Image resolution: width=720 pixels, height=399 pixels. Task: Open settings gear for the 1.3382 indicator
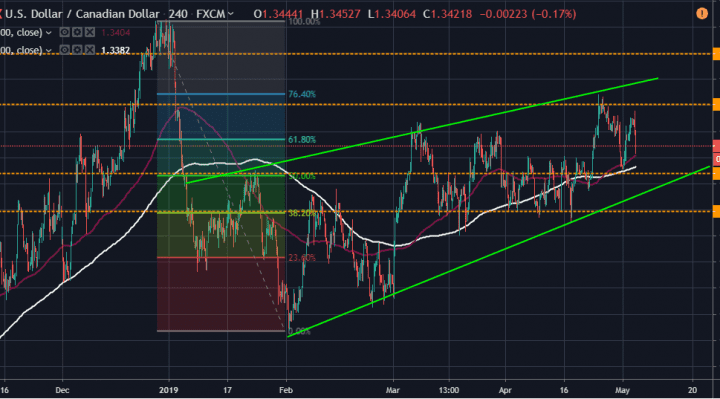77,50
